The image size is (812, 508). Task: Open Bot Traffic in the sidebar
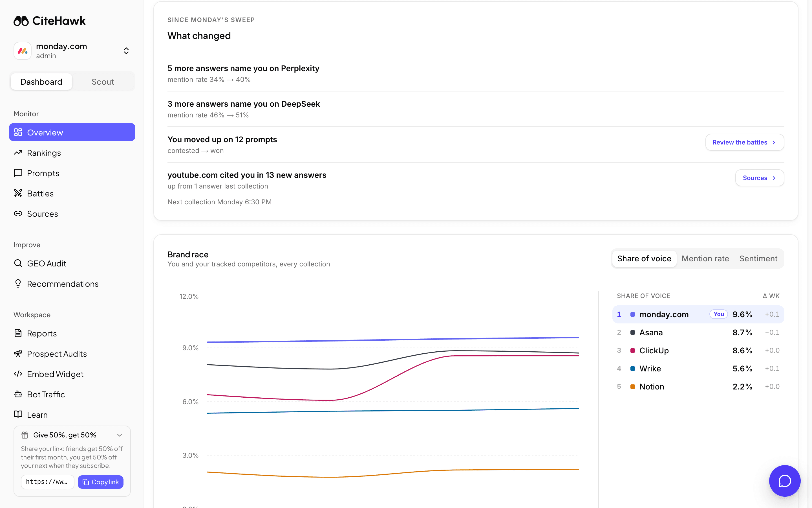click(72, 394)
